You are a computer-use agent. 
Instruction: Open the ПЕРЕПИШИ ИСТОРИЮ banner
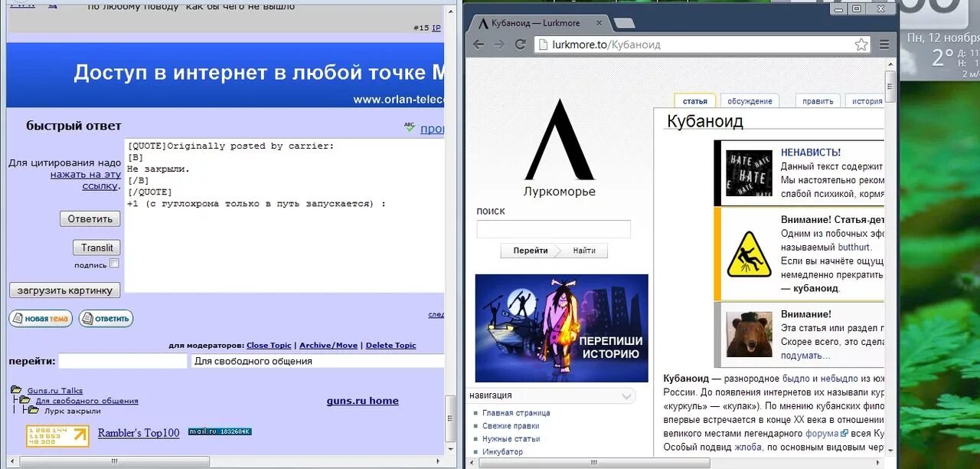pyautogui.click(x=561, y=328)
